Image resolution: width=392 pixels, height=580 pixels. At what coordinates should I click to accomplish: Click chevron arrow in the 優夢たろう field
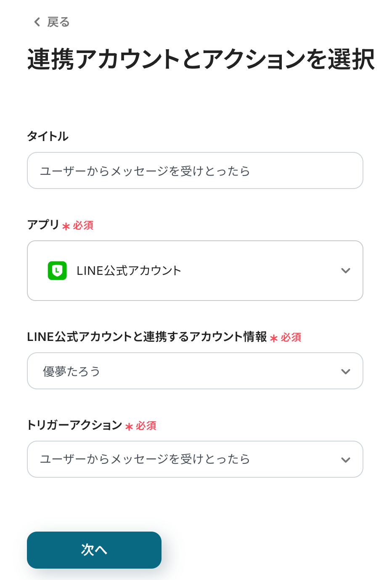[345, 371]
